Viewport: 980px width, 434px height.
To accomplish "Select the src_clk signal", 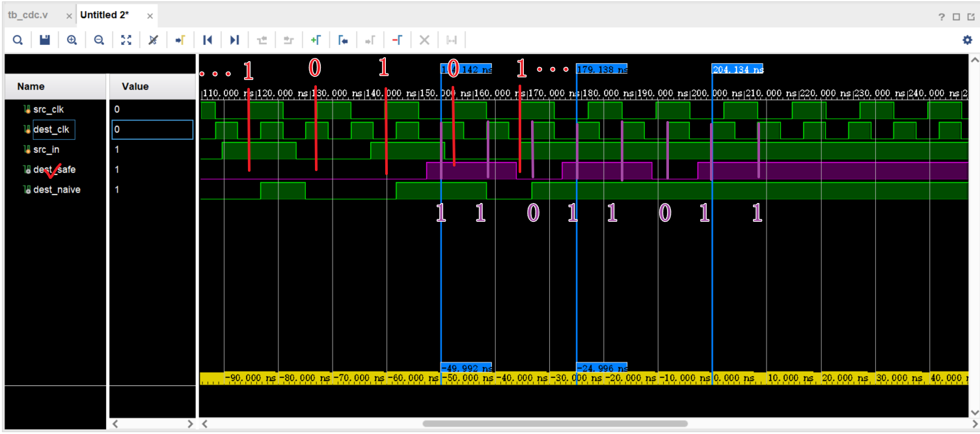I will 48,109.
